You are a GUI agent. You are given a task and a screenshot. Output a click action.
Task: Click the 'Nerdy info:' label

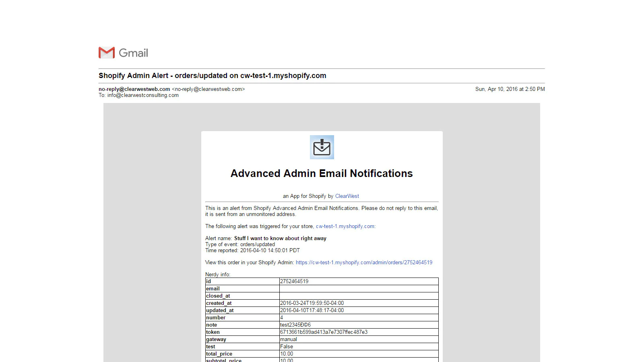coord(218,275)
